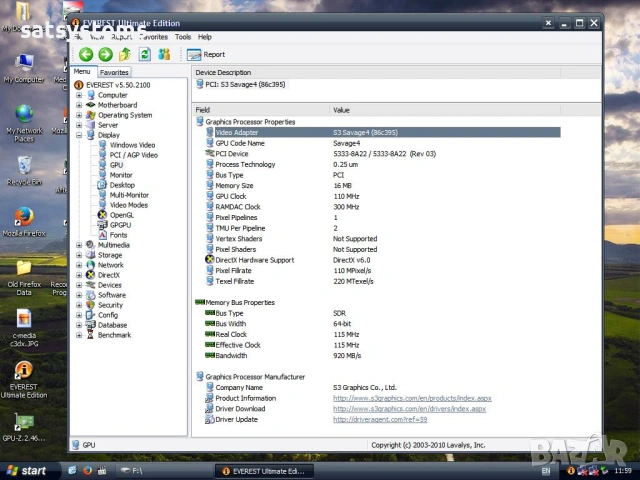640x480 pixels.
Task: Open the Recycle Bin desktop icon
Action: coord(24,171)
